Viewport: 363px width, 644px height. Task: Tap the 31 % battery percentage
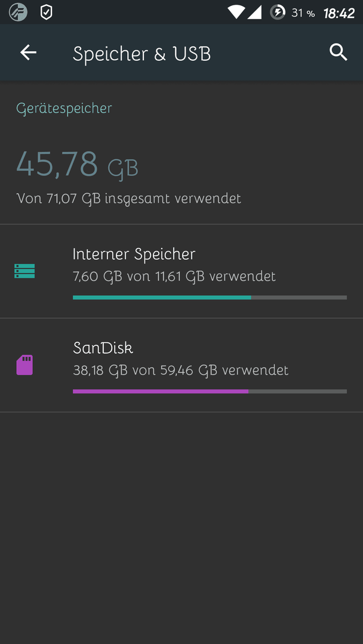coord(303,13)
